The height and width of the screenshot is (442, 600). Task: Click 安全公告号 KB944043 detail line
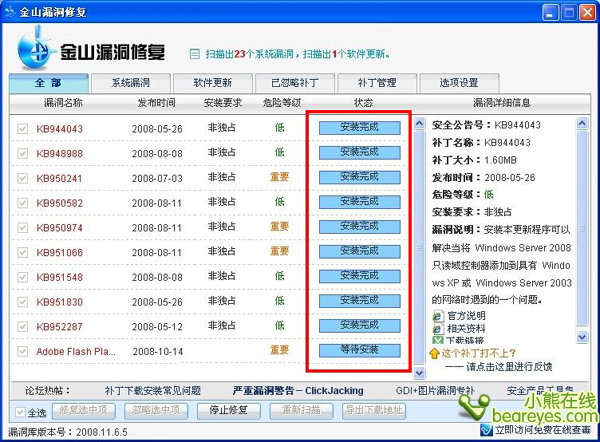(486, 125)
